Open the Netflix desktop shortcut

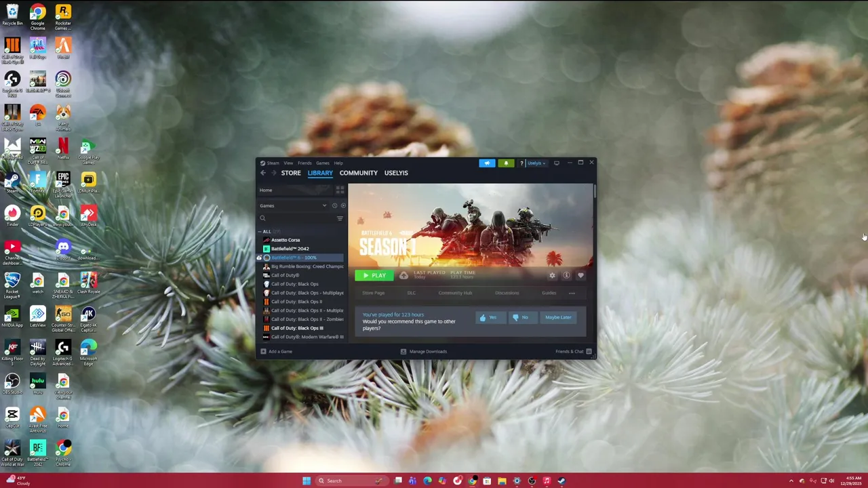tap(62, 148)
